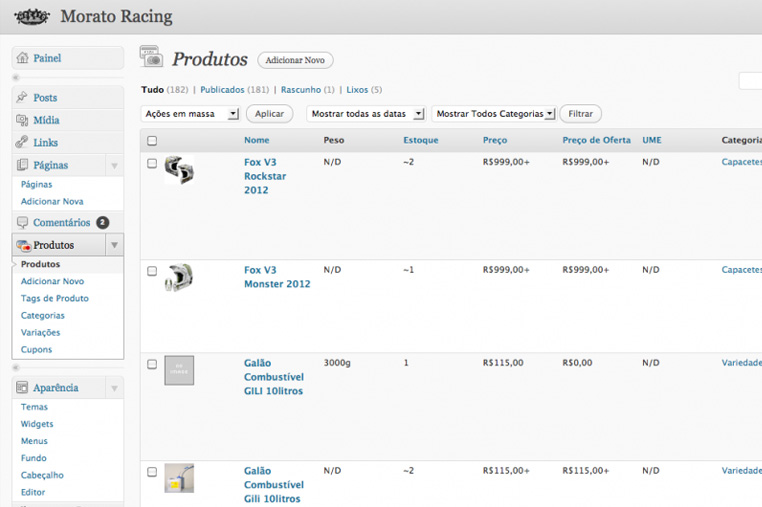The height and width of the screenshot is (507, 762).
Task: Go to Widgets under Aparência
Action: (37, 424)
